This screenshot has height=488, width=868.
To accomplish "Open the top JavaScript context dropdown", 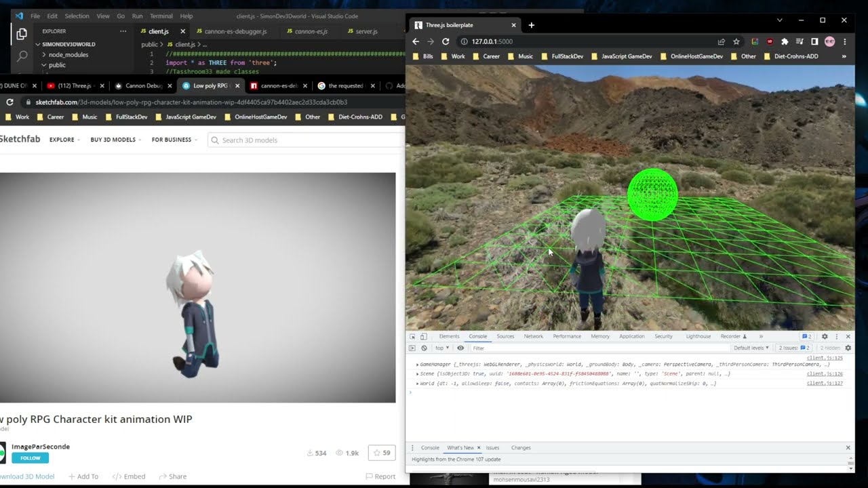I will [x=441, y=348].
